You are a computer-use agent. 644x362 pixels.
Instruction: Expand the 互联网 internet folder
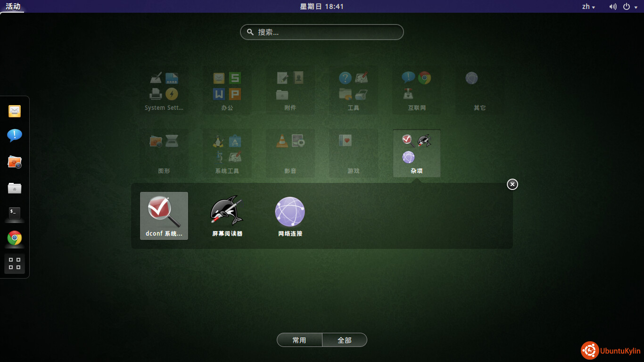point(417,90)
